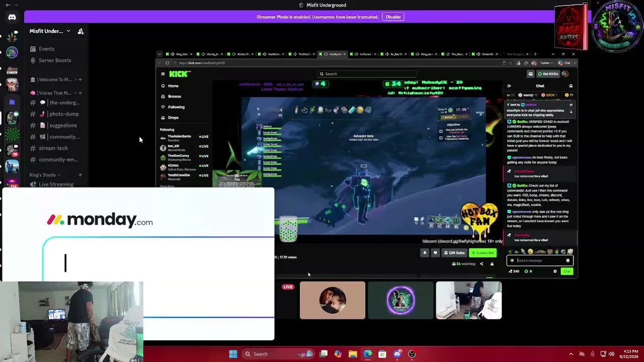Open the emoji picker in Kick chat input
Image resolution: width=644 pixels, height=362 pixels.
click(x=568, y=260)
